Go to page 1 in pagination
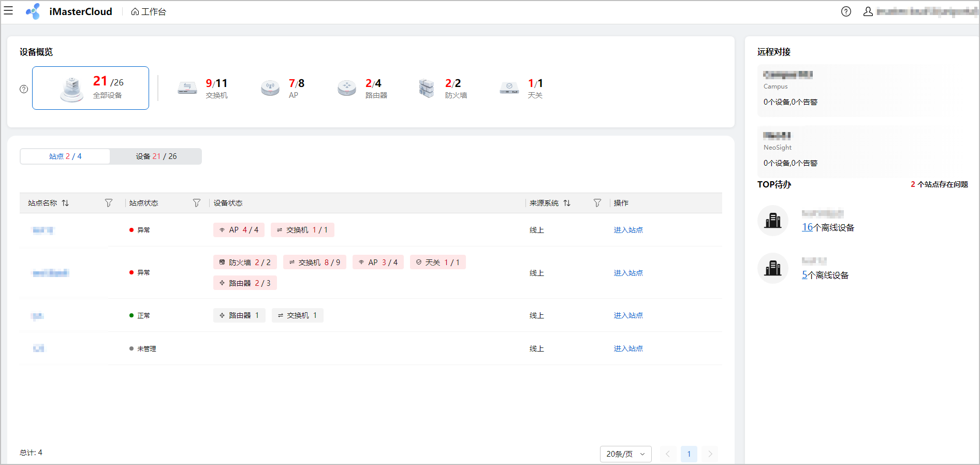The height and width of the screenshot is (465, 980). [x=689, y=454]
